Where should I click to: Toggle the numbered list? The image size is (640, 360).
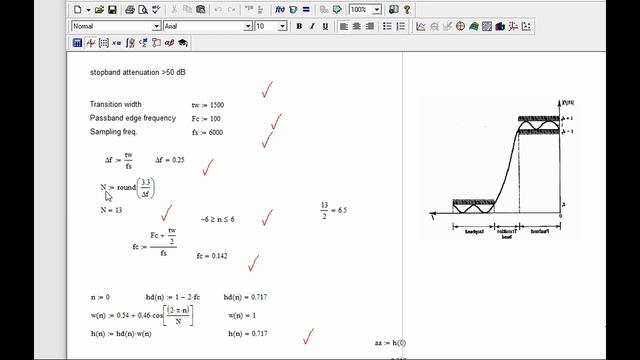[401, 26]
